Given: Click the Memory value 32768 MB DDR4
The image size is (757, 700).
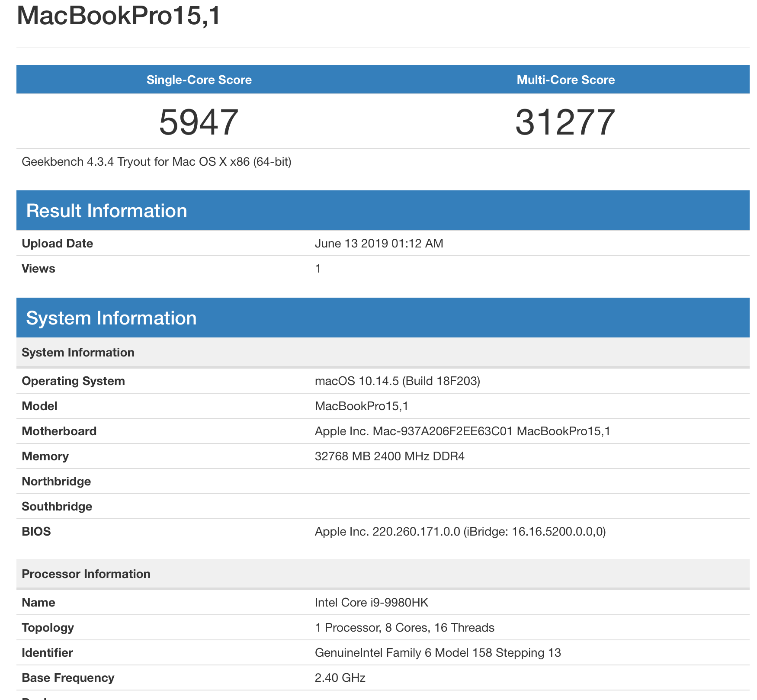Looking at the screenshot, I should click(x=389, y=456).
